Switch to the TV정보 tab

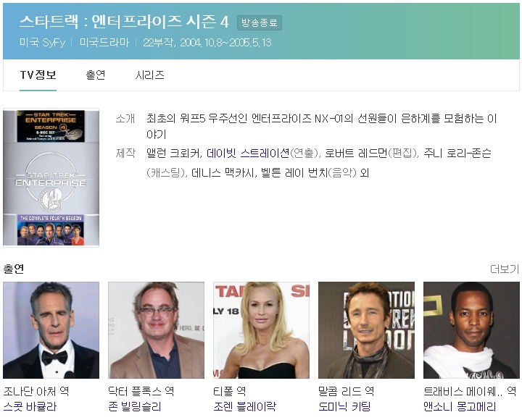pos(38,75)
